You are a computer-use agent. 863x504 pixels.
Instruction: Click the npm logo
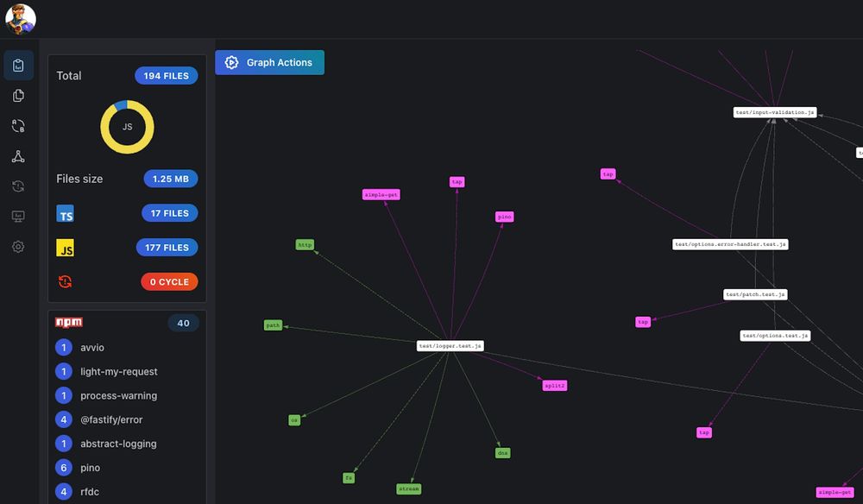tap(69, 323)
